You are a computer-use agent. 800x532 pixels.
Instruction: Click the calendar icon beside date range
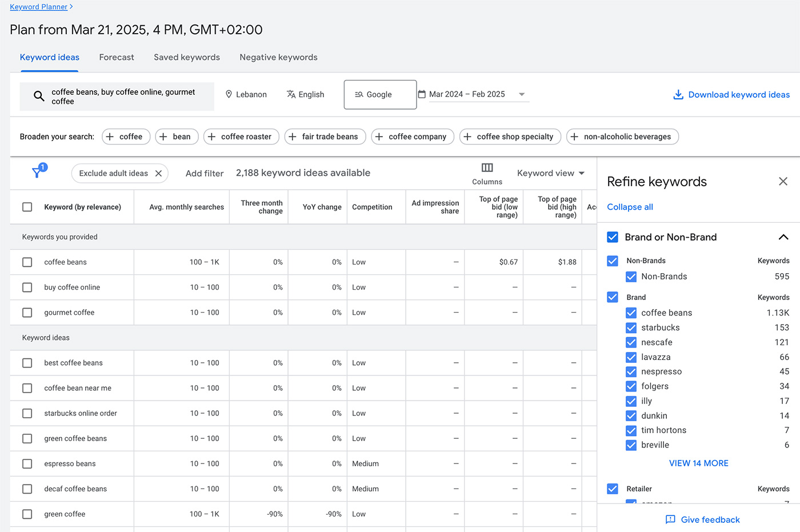pyautogui.click(x=422, y=94)
